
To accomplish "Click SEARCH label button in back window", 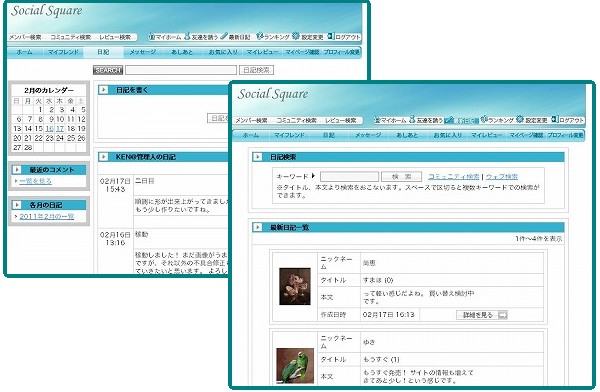I will tap(108, 70).
